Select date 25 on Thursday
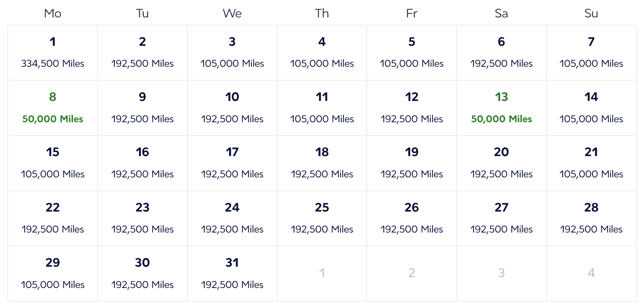This screenshot has width=644, height=307. click(322, 218)
